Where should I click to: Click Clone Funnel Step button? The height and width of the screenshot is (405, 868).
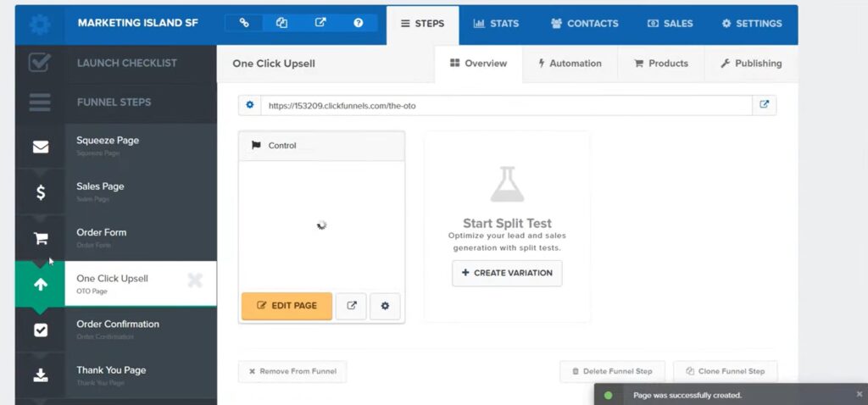pos(726,372)
